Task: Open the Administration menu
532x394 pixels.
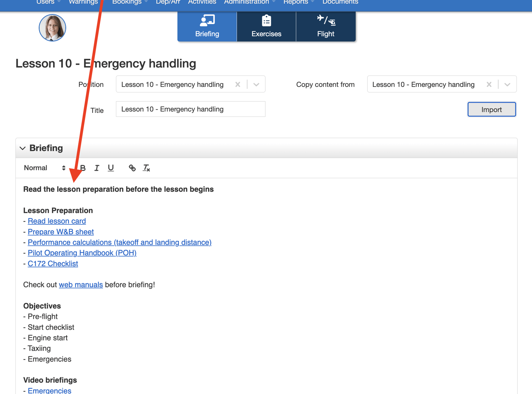Action: tap(247, 2)
